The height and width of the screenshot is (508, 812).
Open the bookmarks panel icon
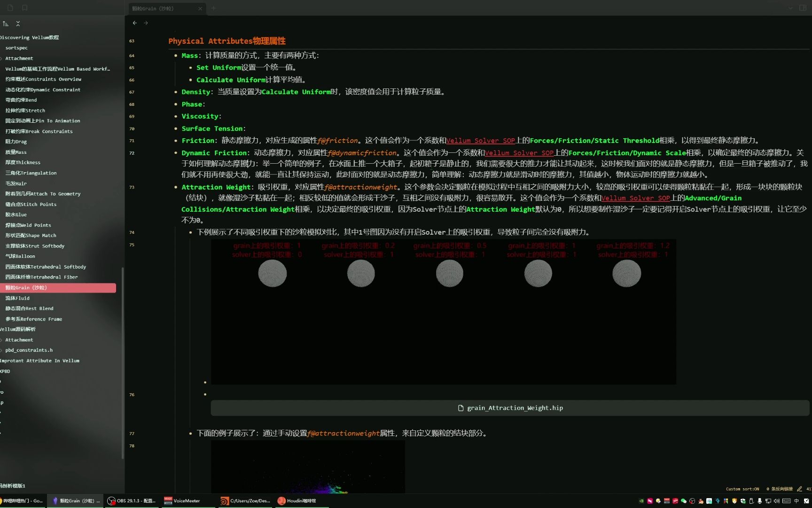point(25,8)
